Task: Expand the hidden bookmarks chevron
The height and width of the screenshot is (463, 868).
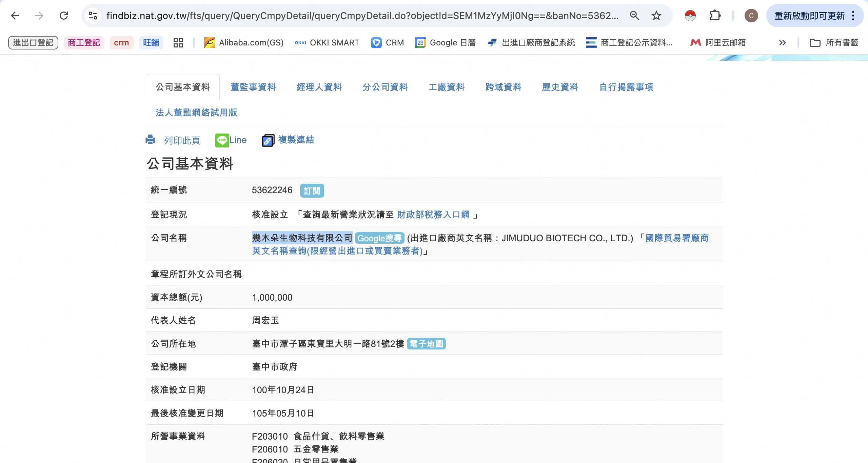Action: click(782, 43)
